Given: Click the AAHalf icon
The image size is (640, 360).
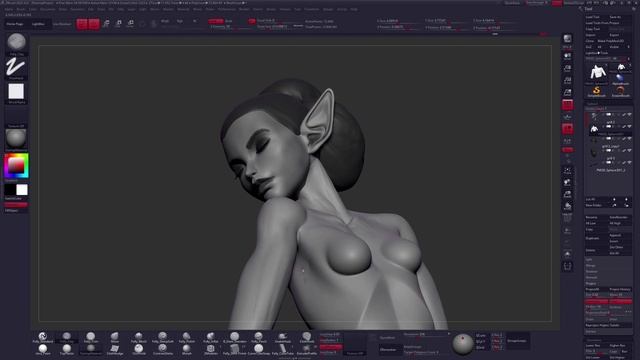Looking at the screenshot, I should point(568,93).
